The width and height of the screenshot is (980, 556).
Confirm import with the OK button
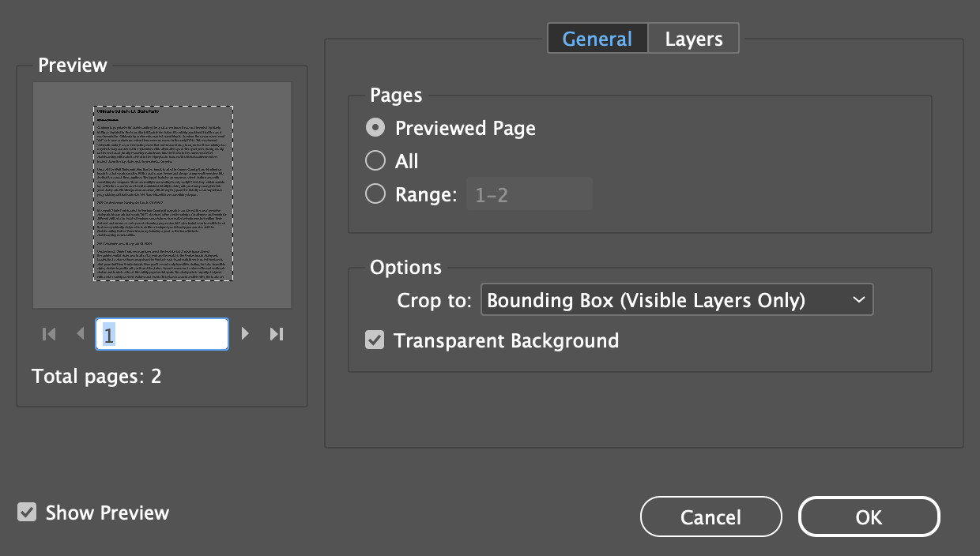(869, 517)
